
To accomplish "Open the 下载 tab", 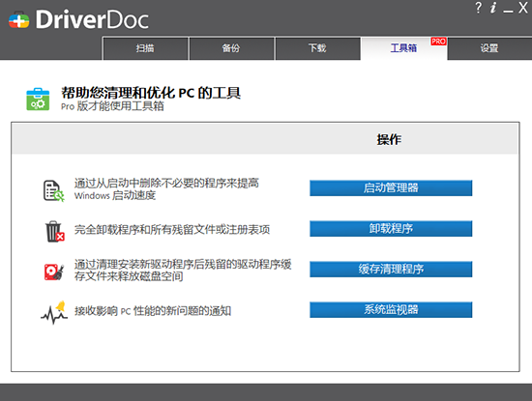I will point(317,48).
